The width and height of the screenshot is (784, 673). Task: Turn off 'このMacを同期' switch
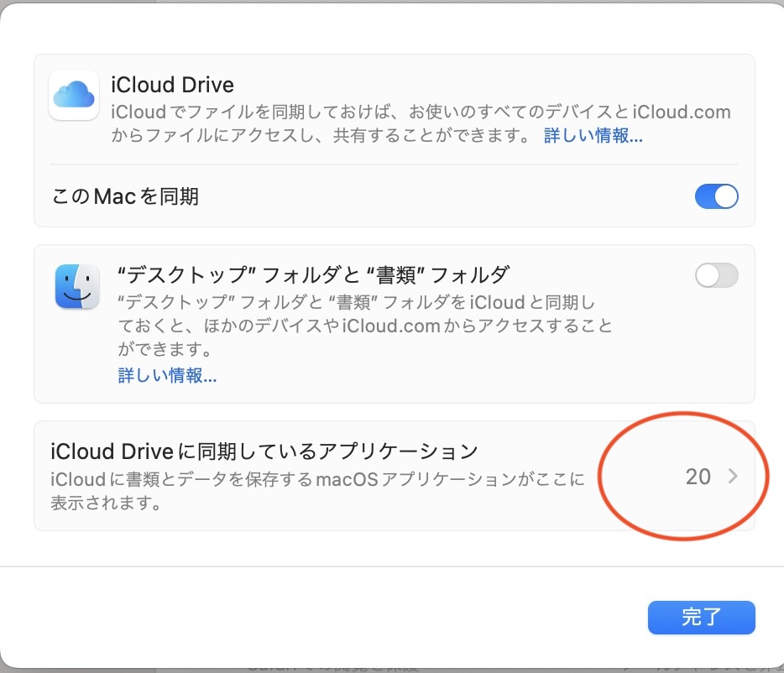click(x=716, y=196)
